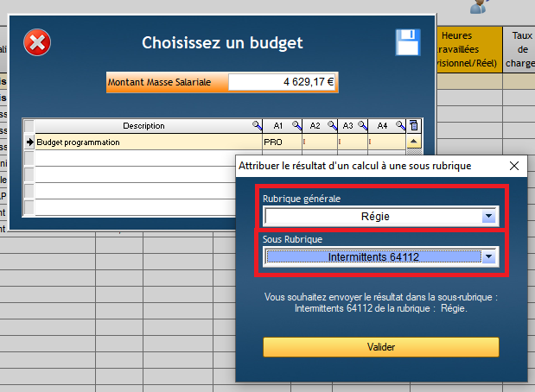The image size is (535, 392).
Task: Click the row selector arrow for Budget programmation
Action: click(x=29, y=142)
